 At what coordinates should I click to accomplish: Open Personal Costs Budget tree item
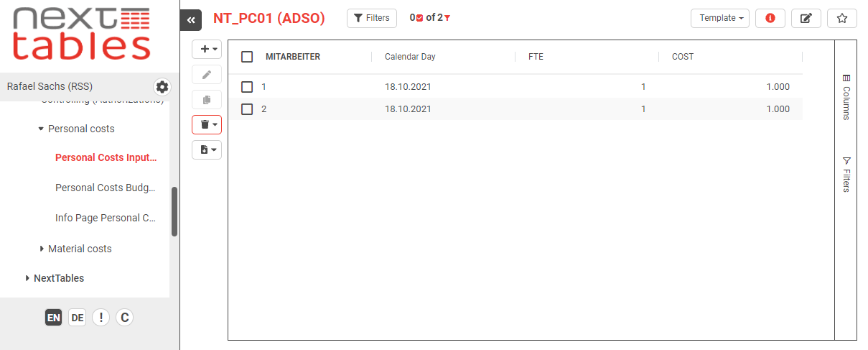pos(105,188)
